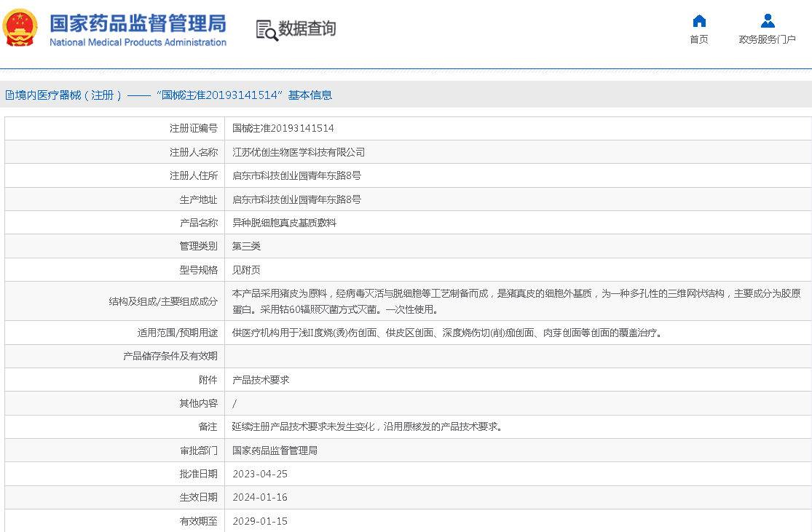Click the 产品名称 row label
Screen dimensions: 812x532
(199, 223)
